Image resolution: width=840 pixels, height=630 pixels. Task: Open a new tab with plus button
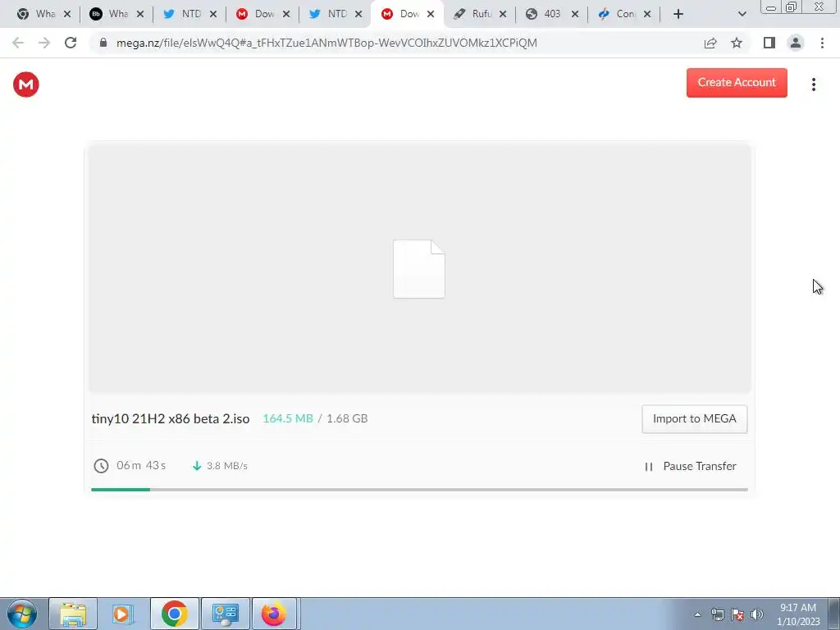click(678, 14)
